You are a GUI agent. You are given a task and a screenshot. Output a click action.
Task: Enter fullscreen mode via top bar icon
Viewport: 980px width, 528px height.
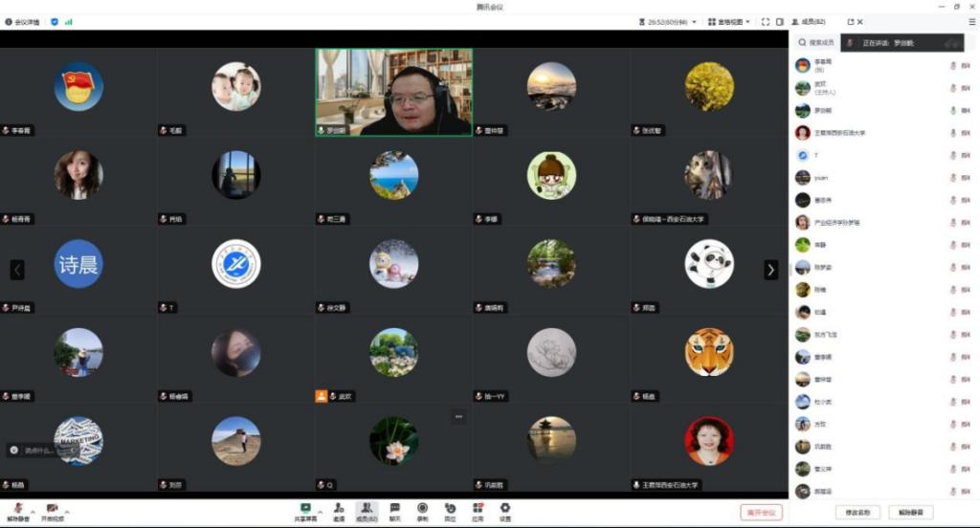(766, 21)
